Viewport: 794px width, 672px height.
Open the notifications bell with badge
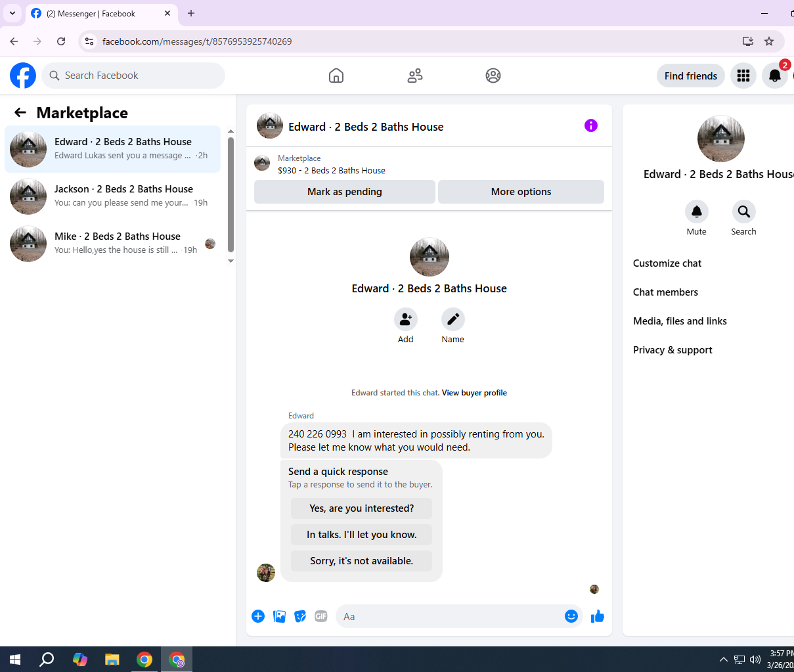click(775, 76)
